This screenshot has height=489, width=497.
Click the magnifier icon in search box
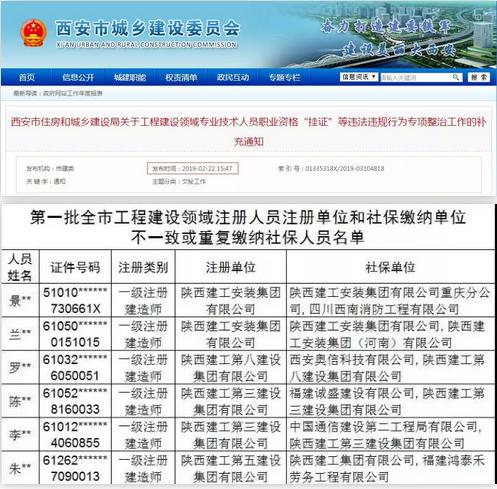coord(456,77)
